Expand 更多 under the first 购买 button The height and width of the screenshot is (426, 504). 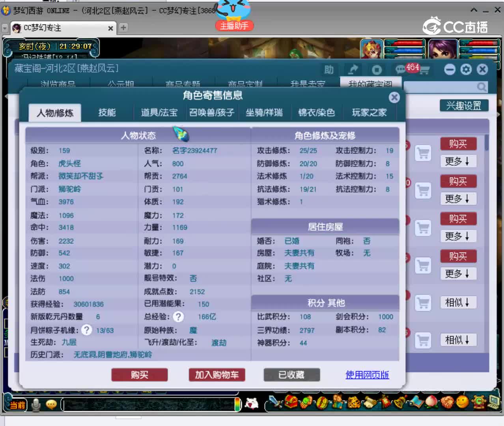point(458,161)
